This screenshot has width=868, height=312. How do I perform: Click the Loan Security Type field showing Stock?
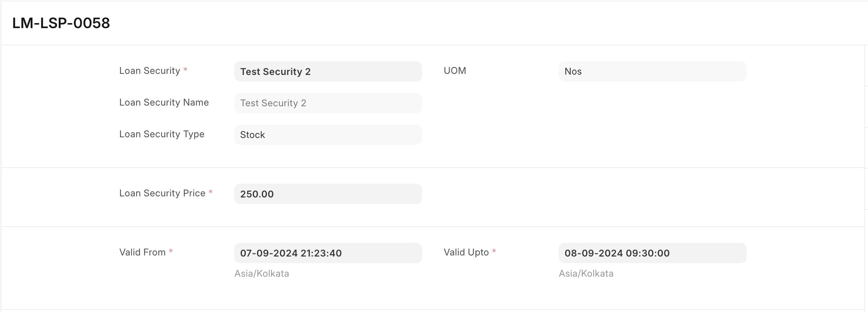(328, 135)
